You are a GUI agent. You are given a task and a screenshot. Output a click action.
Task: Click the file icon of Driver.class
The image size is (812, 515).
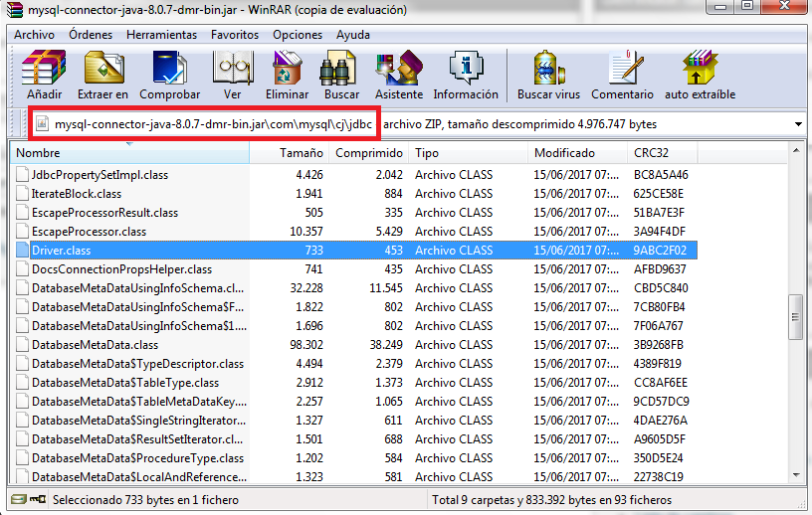pos(22,251)
